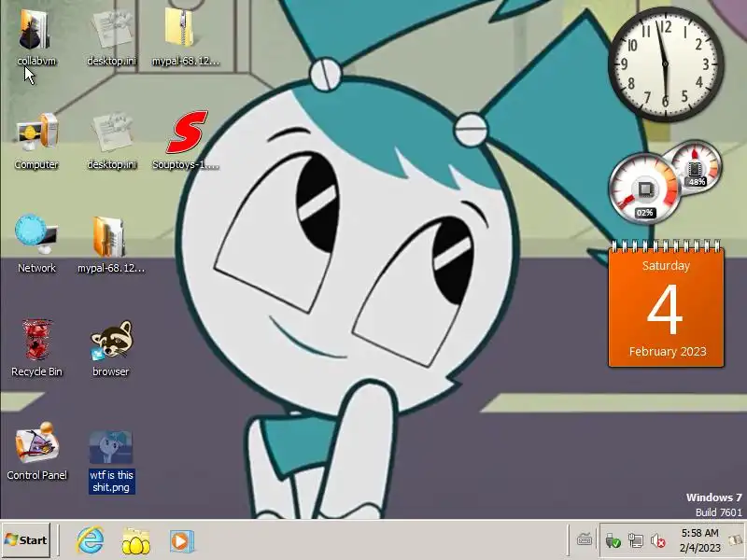Select the mypal-68.12 folder icon beside Network
The image size is (747, 560).
pyautogui.click(x=109, y=237)
